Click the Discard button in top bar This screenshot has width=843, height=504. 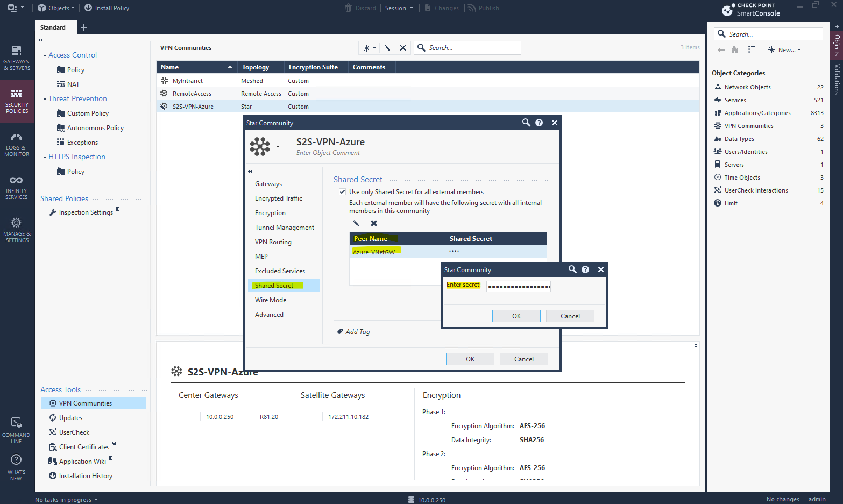360,8
